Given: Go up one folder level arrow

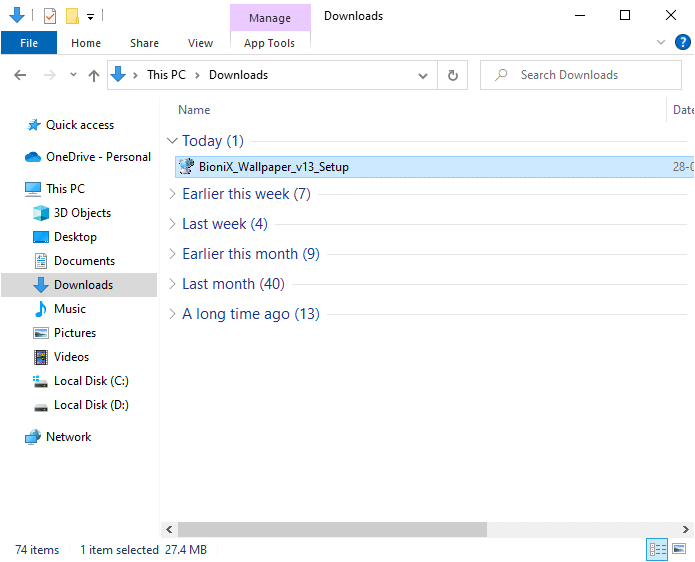Looking at the screenshot, I should tap(94, 75).
